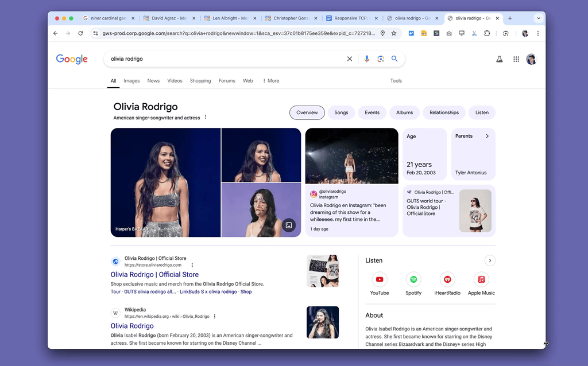588x366 pixels.
Task: Open Apple Music in the Listen panel
Action: [x=481, y=283]
